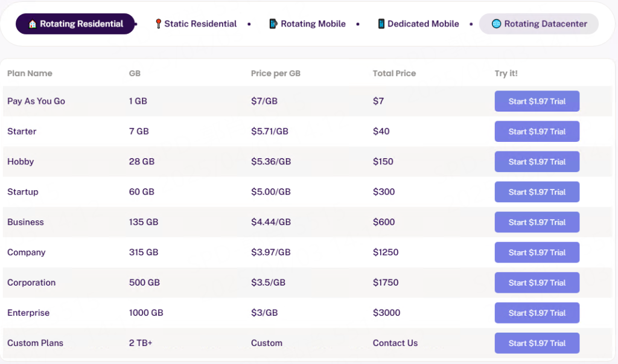Start the trial for Pay As You Go
The height and width of the screenshot is (364, 618).
pyautogui.click(x=537, y=101)
